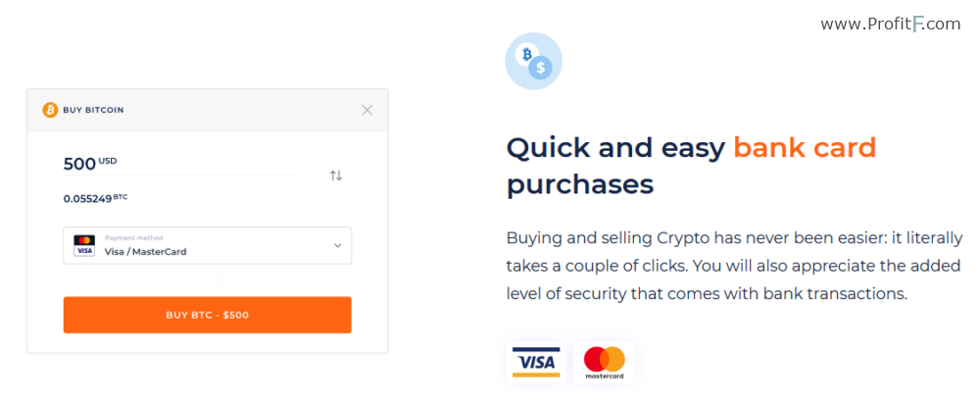Click the mastercard logo badge

tap(605, 363)
